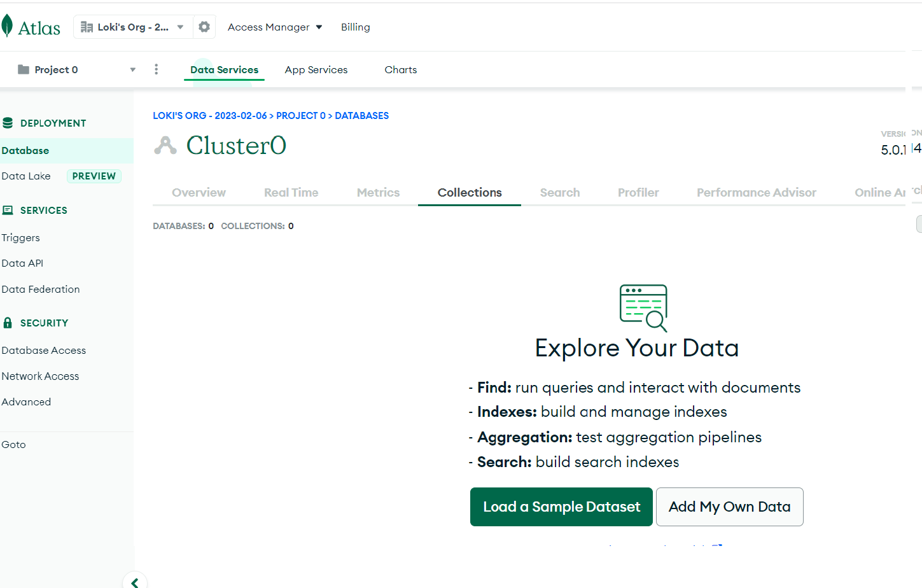The width and height of the screenshot is (922, 588).
Task: Click the SECURITY section header
Action: [x=45, y=323]
